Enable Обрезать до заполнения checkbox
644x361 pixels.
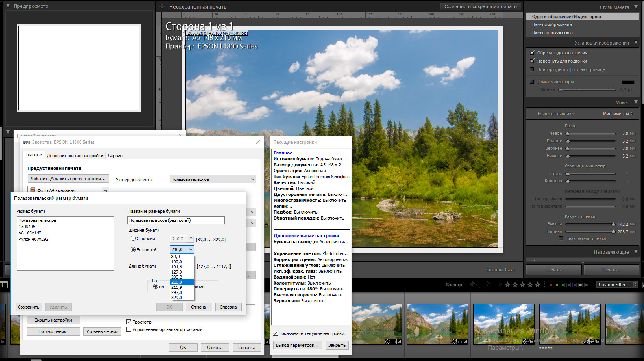pos(532,52)
